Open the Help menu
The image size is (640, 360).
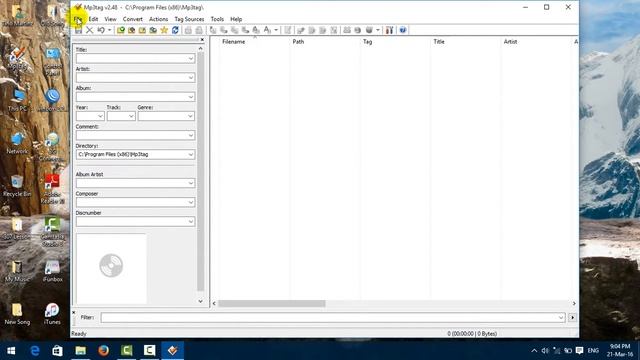click(236, 19)
